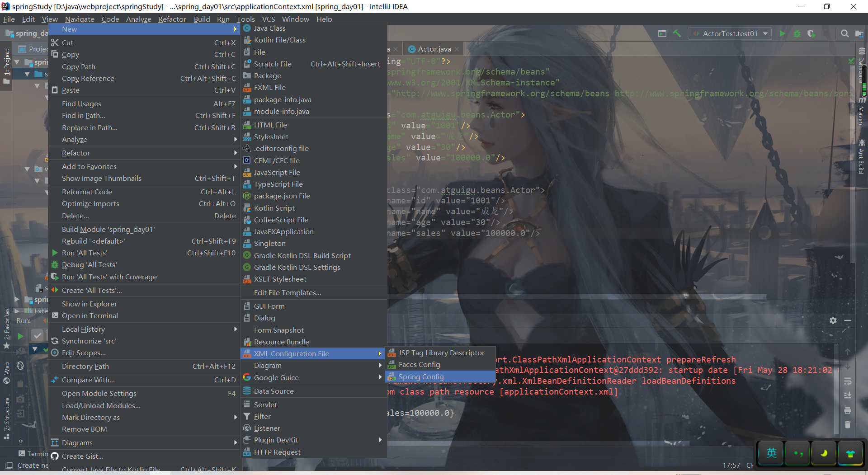This screenshot has width=868, height=475.
Task: Click Run 'All Tests' menu item
Action: [144, 253]
